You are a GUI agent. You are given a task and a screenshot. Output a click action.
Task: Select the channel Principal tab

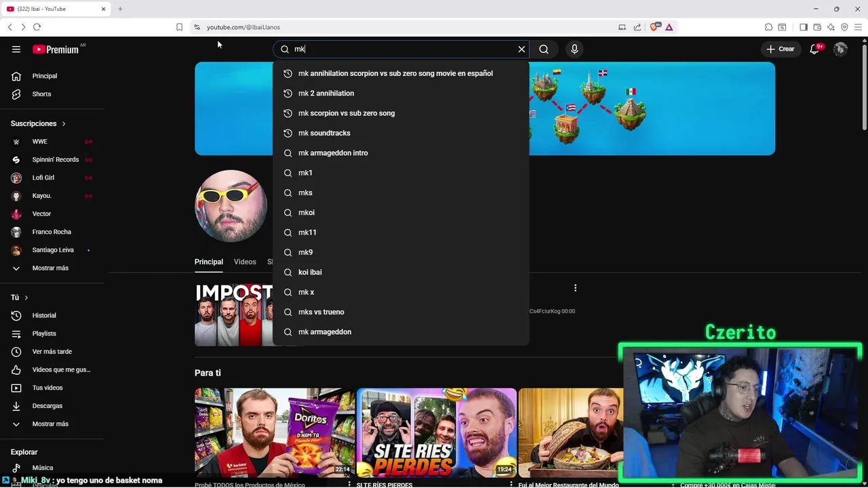(209, 262)
